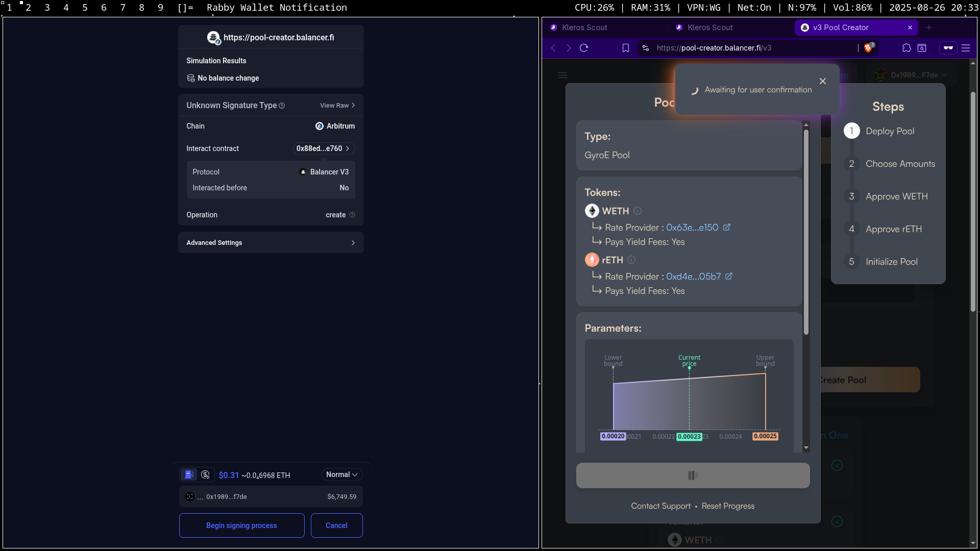Click external link icon for rETH rate provider

point(729,276)
